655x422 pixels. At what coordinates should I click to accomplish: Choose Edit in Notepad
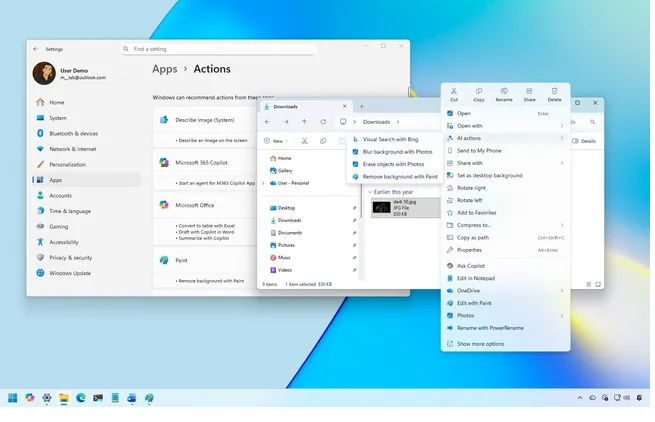click(505, 278)
